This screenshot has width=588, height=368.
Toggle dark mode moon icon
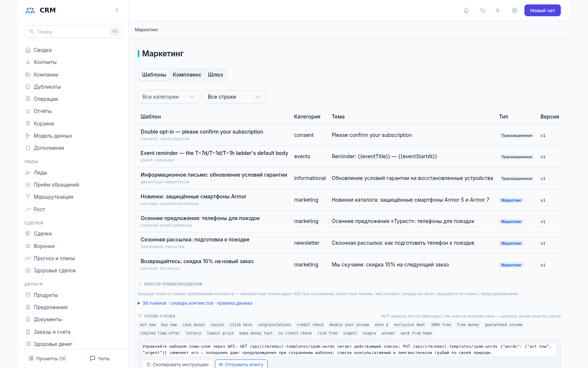[483, 10]
